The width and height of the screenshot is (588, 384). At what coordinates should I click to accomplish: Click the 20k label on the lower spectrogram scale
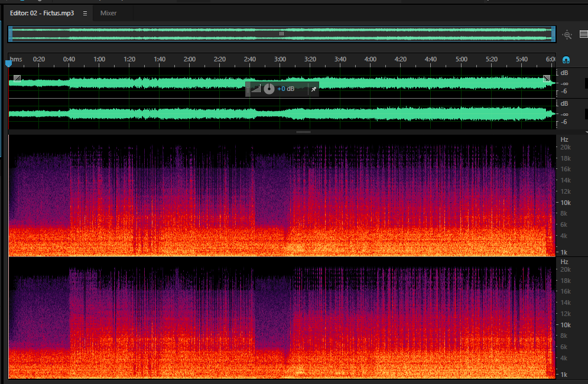[x=566, y=269]
